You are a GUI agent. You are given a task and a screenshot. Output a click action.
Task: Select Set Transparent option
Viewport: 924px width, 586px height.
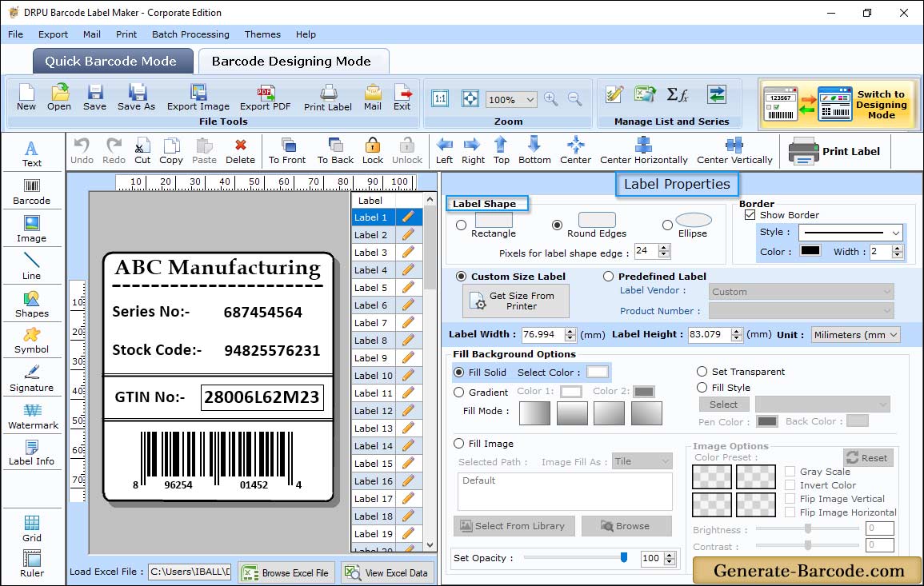702,372
